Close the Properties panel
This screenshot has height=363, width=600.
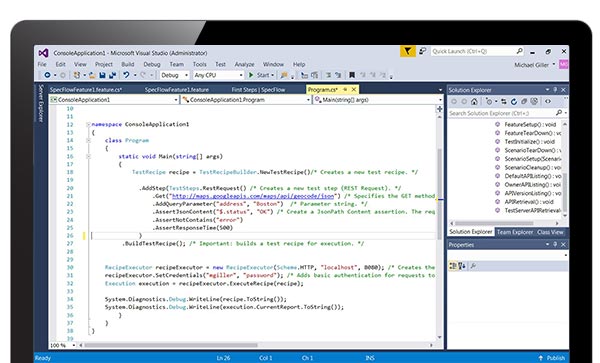[x=563, y=244]
